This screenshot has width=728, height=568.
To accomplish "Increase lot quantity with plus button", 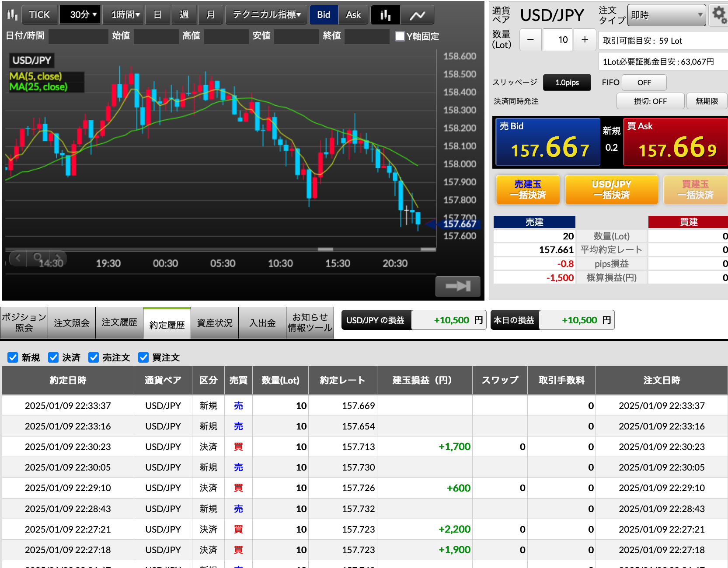I will click(585, 40).
